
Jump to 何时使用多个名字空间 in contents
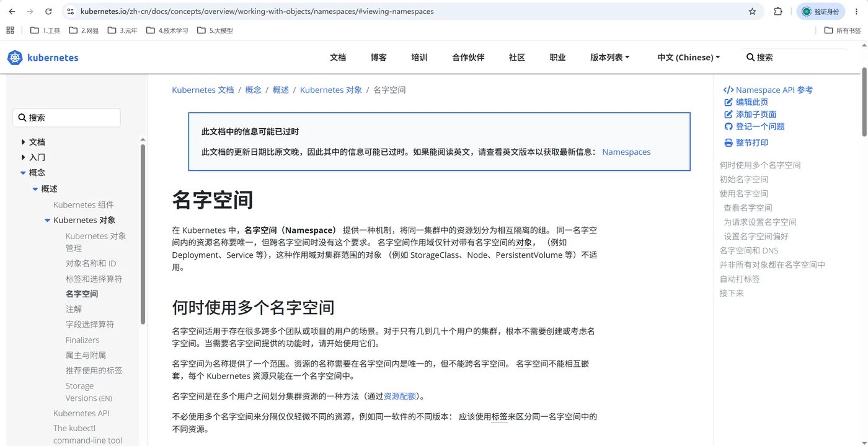[760, 165]
